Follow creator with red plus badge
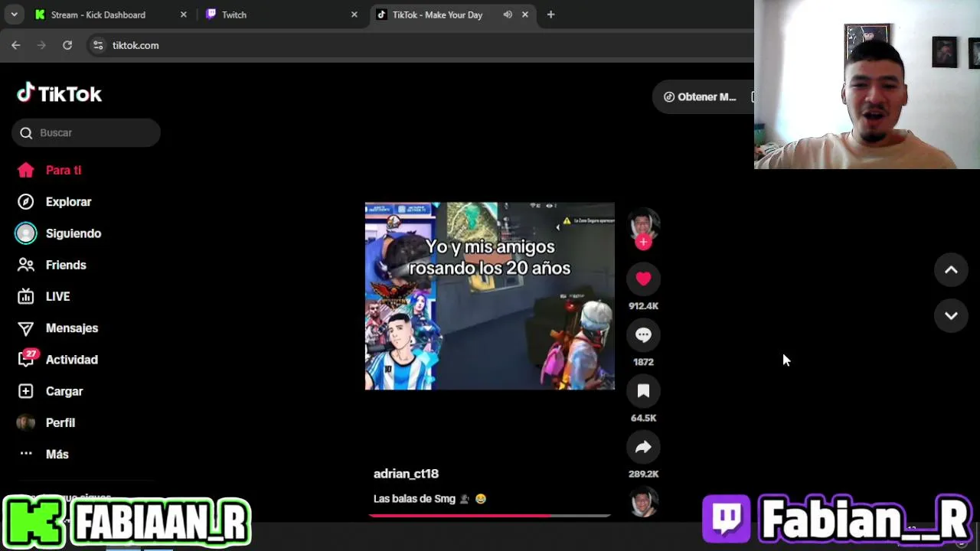The height and width of the screenshot is (551, 980). 643,242
